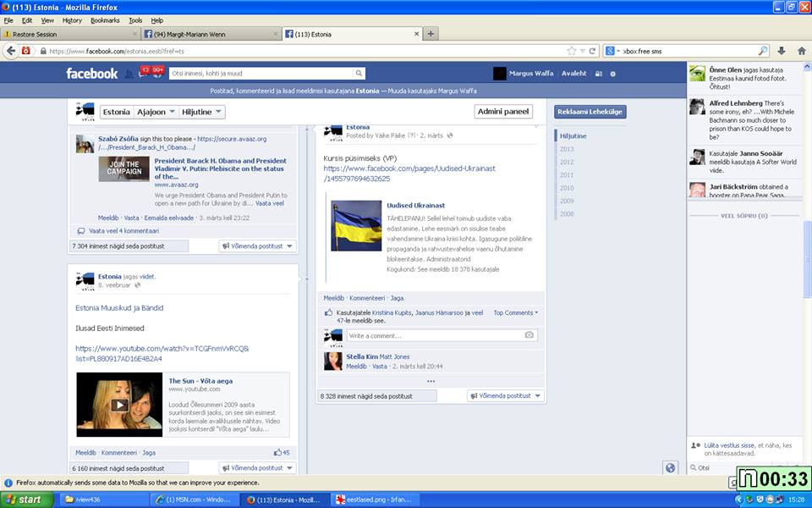Bookmark page with the star icon
This screenshot has width=812, height=508.
point(572,51)
